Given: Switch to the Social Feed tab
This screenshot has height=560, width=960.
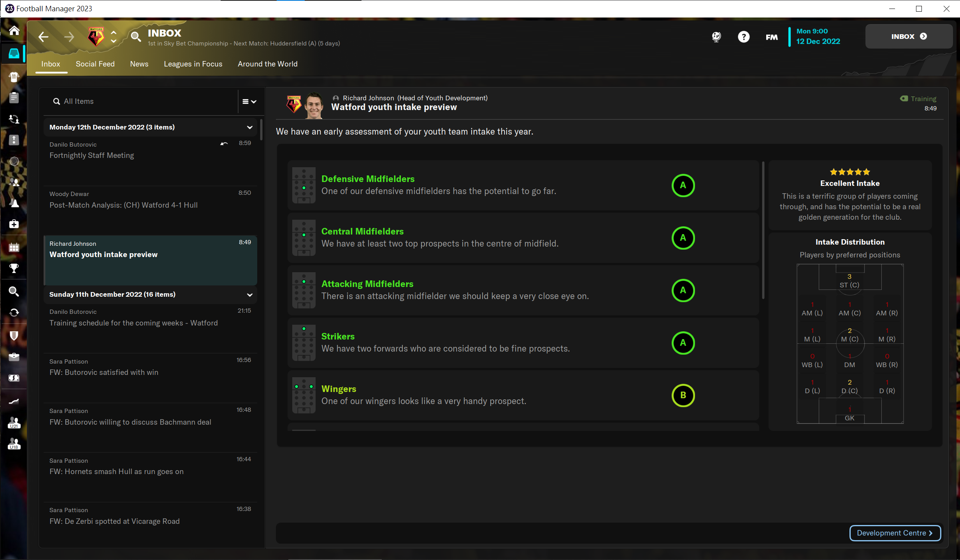Looking at the screenshot, I should (95, 64).
